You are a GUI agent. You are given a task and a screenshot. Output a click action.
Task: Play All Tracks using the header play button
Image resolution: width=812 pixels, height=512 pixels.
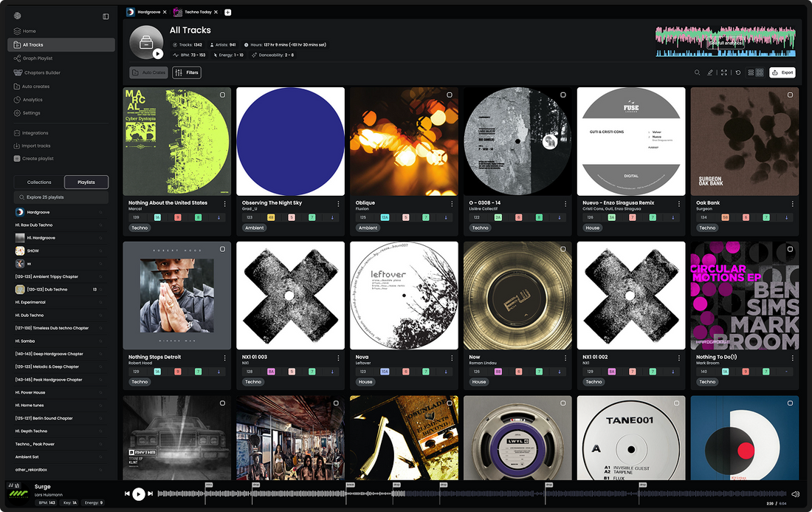(x=158, y=54)
